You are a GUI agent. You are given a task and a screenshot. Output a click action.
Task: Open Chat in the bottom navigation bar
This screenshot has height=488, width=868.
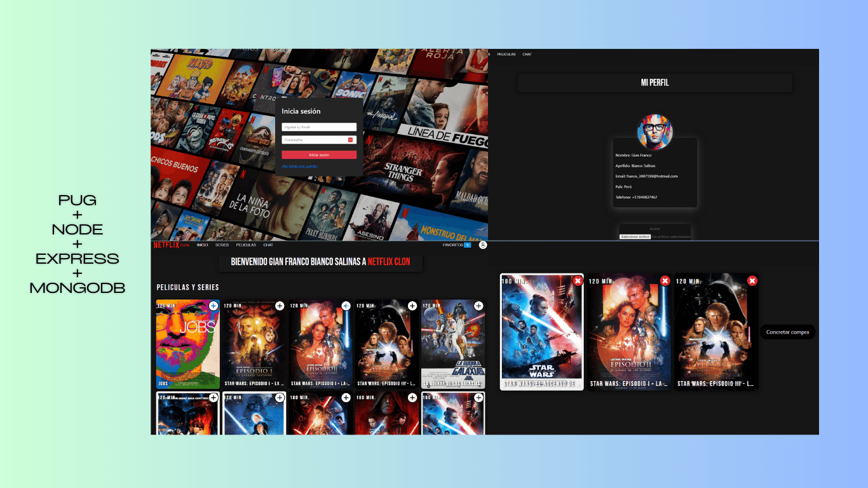point(268,245)
